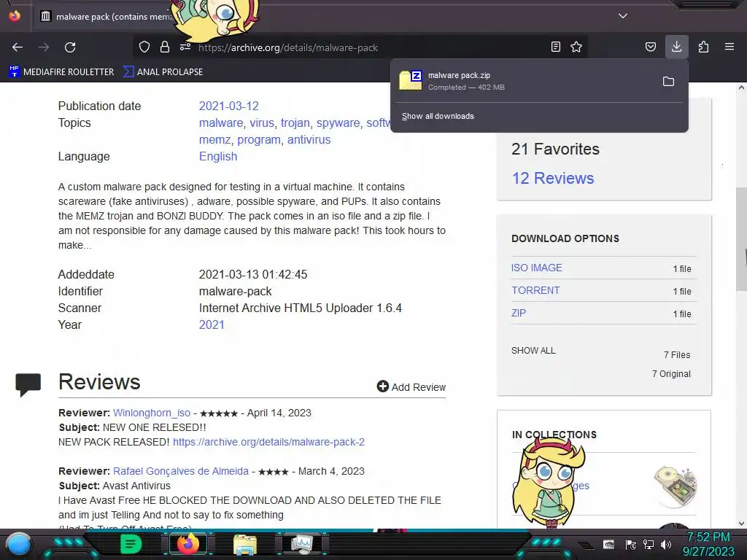Open the Firefox application menu
747x560 pixels.
(729, 47)
